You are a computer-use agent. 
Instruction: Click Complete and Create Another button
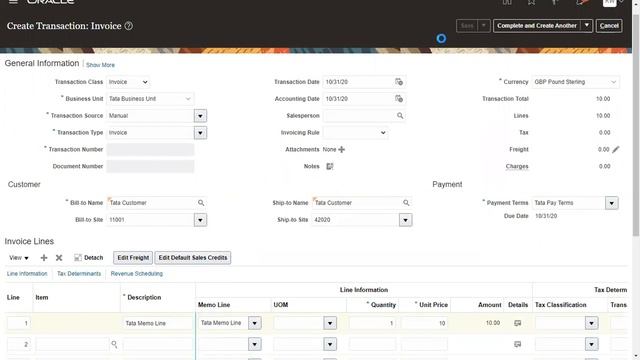(x=537, y=26)
